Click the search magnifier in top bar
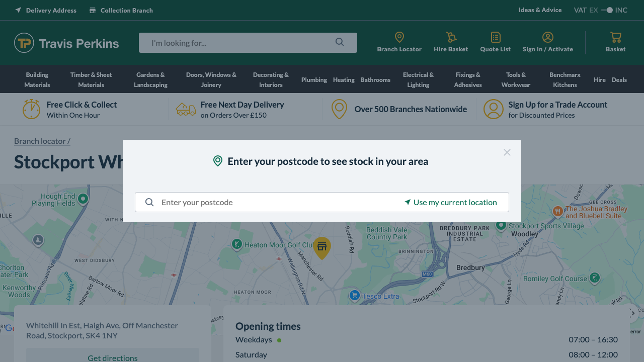This screenshot has width=644, height=362. [x=340, y=42]
